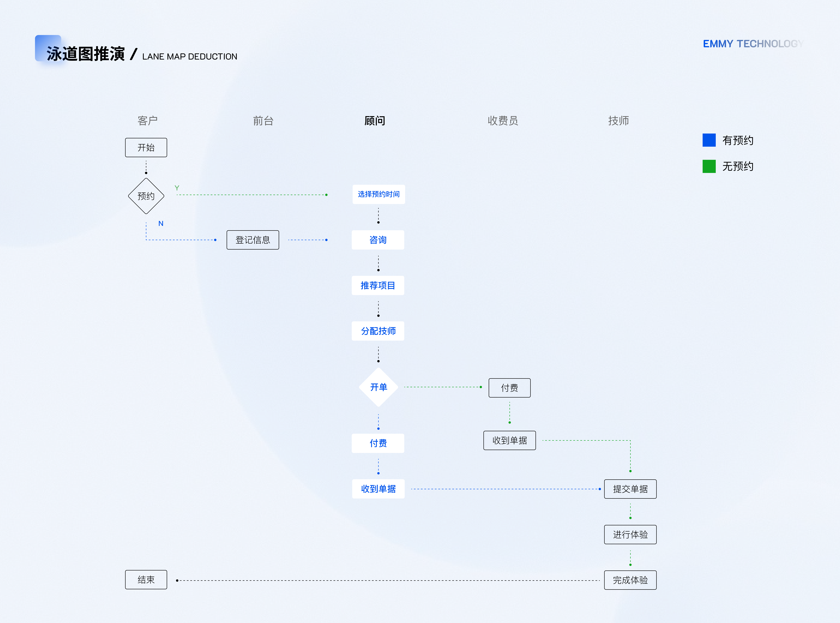This screenshot has width=840, height=623.
Task: Select the 预约 decision diamond
Action: point(146,196)
